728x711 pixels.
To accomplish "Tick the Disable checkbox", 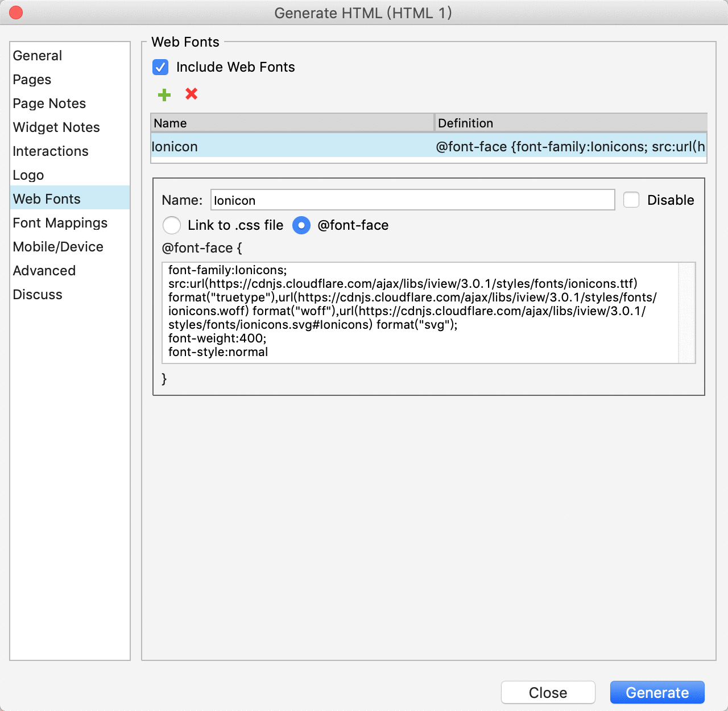I will (x=631, y=200).
